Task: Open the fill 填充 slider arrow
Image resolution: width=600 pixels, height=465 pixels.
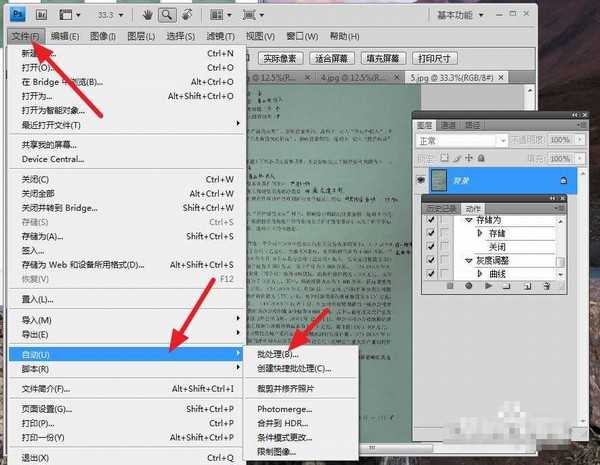Action: [x=580, y=158]
